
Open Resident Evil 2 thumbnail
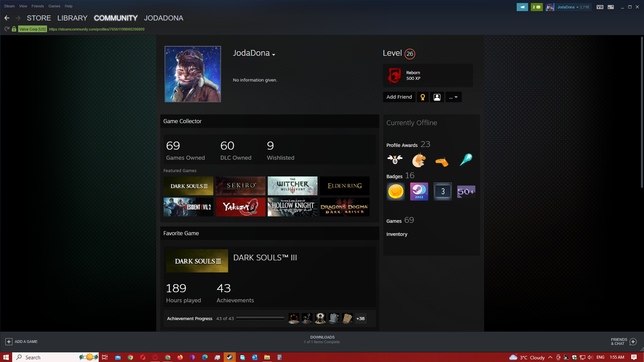tap(188, 207)
